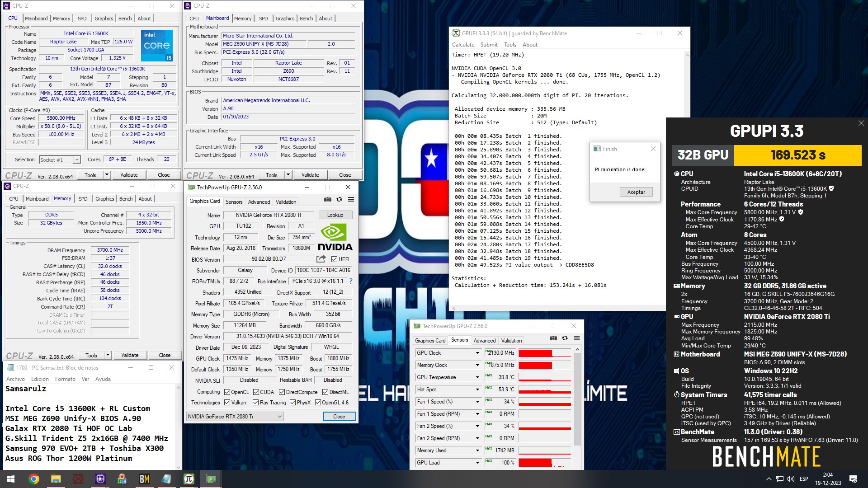Toggle the UEFI checkbox in GPU-Z
The width and height of the screenshot is (868, 488).
pyautogui.click(x=334, y=259)
